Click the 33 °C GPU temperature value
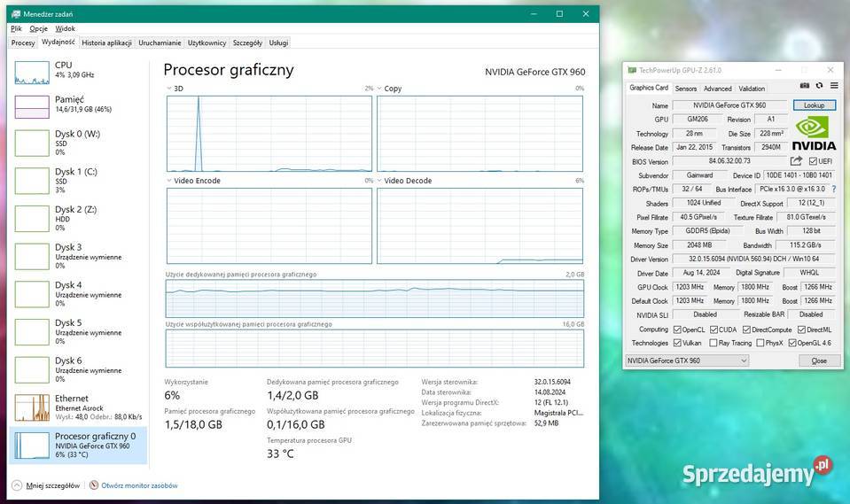The image size is (850, 504). click(280, 454)
